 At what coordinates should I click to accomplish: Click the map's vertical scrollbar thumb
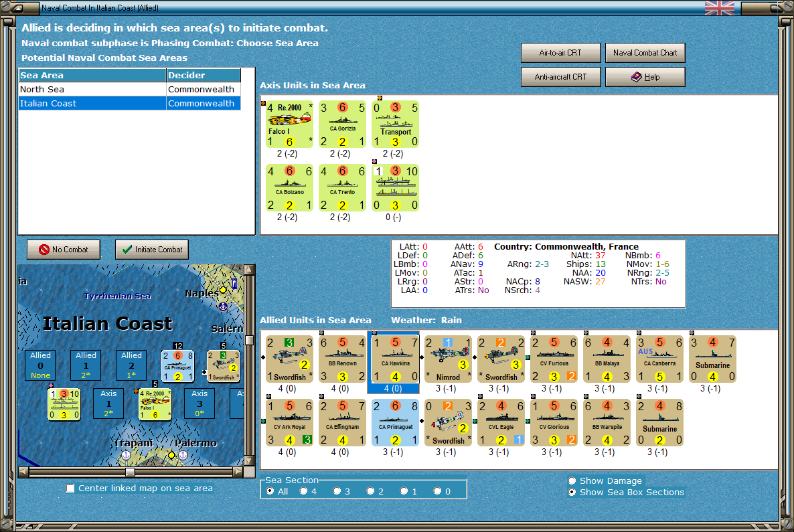coord(249,340)
